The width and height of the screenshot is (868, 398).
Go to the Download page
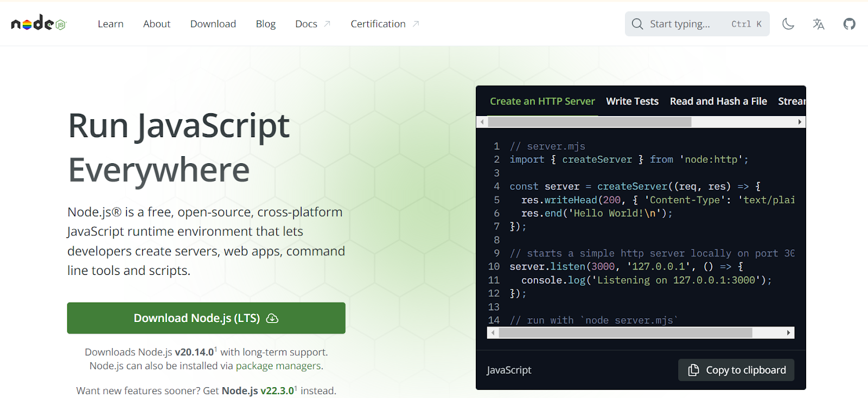pyautogui.click(x=213, y=24)
